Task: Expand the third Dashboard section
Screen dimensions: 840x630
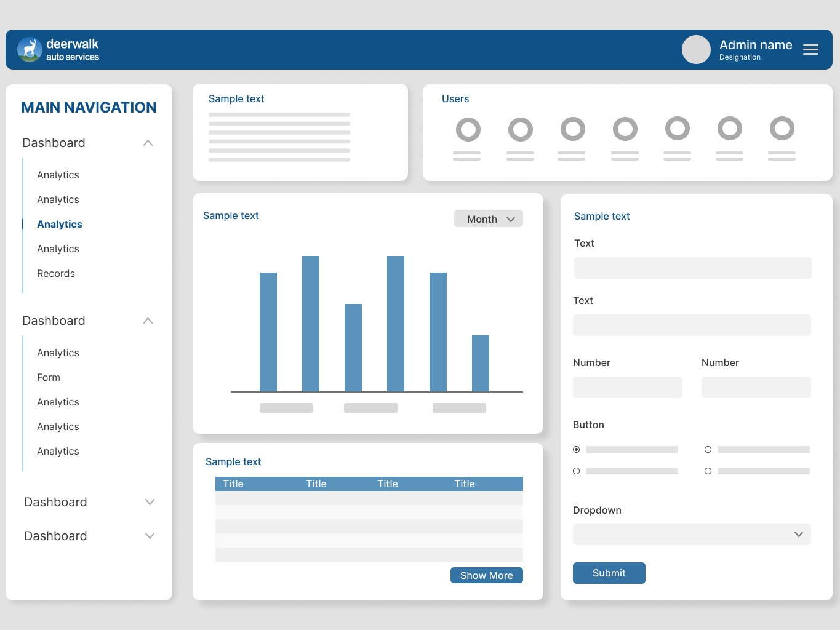Action: (x=150, y=502)
